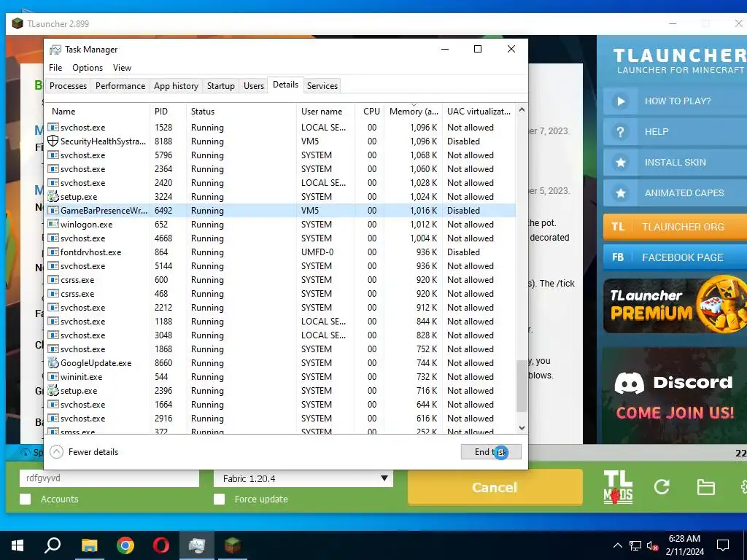Switch to Processes tab
The image size is (747, 560).
[68, 86]
